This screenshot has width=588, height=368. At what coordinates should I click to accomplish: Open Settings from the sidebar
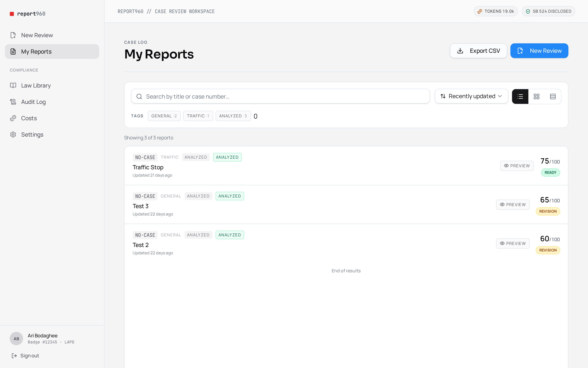coord(52,135)
